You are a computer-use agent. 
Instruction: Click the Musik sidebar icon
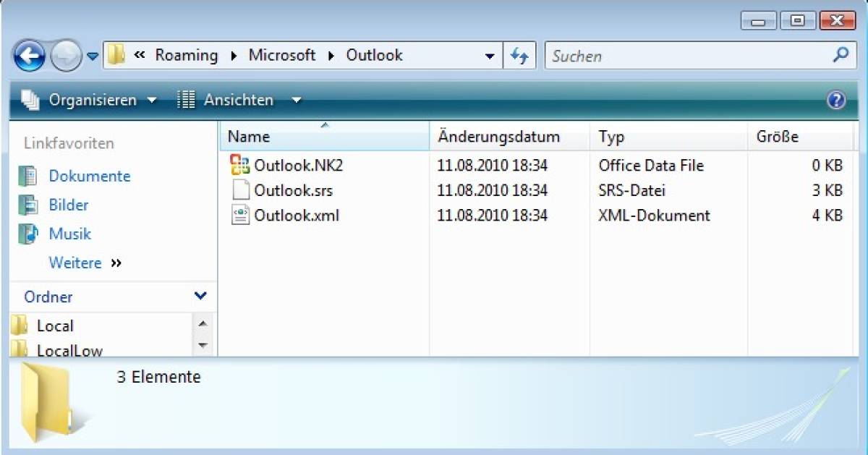pyautogui.click(x=27, y=234)
